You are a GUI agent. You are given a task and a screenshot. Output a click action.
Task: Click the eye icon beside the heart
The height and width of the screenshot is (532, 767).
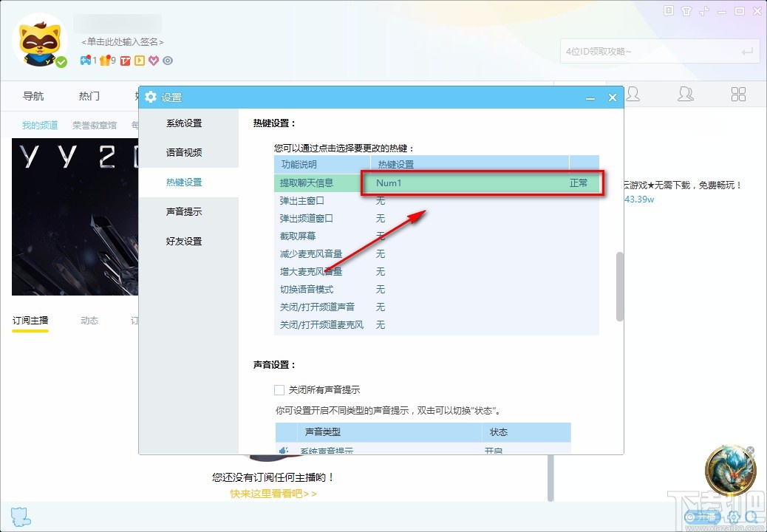pyautogui.click(x=168, y=61)
